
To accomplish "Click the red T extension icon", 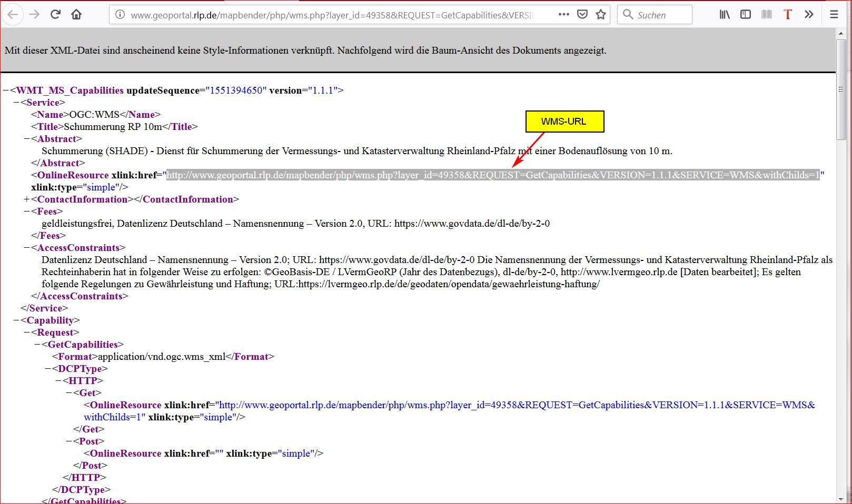I will click(788, 15).
